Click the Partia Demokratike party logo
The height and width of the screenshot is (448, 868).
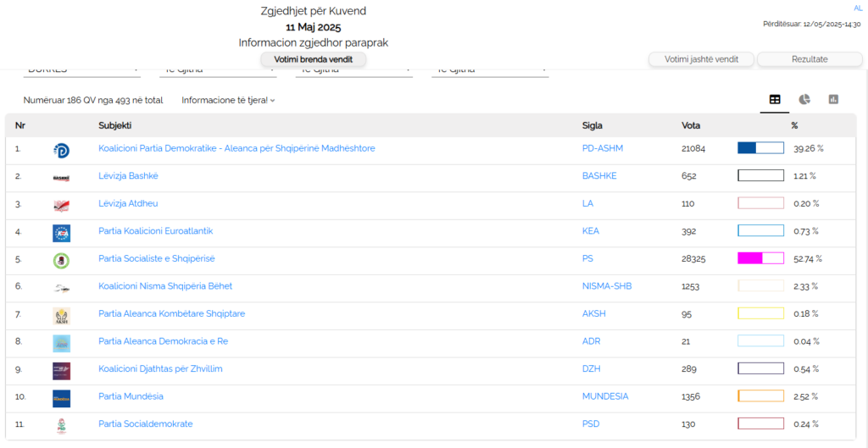61,150
